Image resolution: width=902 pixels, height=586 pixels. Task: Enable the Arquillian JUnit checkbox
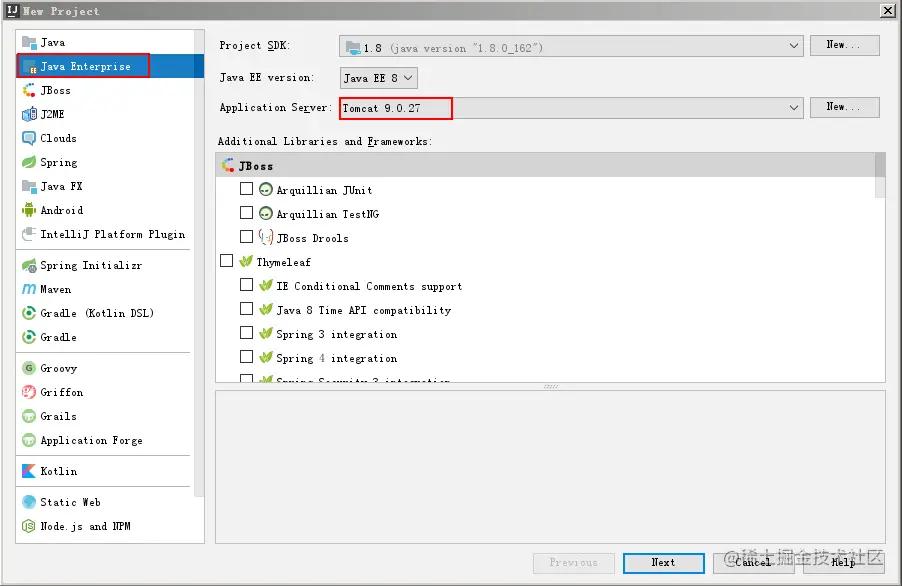(246, 189)
